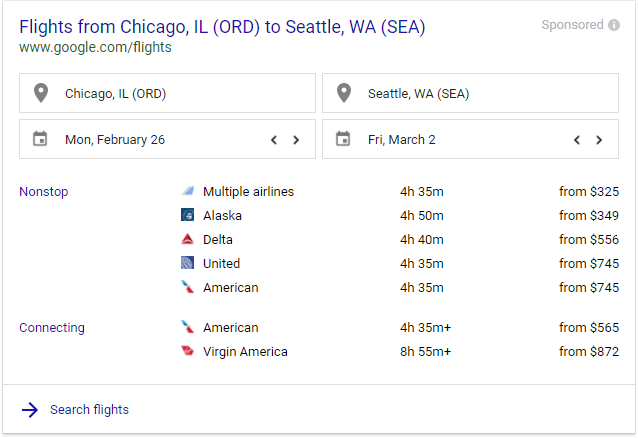Click the Chicago, IL (ORD) origin field
The height and width of the screenshot is (438, 638).
167,93
